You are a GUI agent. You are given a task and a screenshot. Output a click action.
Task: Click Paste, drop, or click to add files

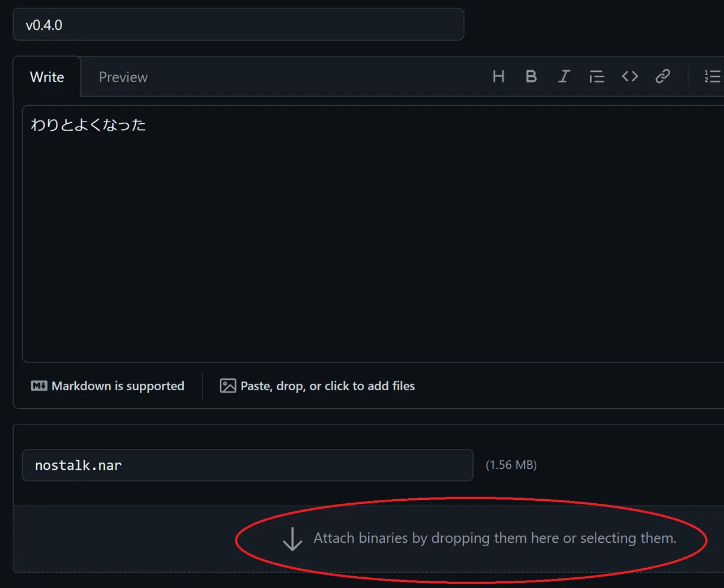[327, 386]
